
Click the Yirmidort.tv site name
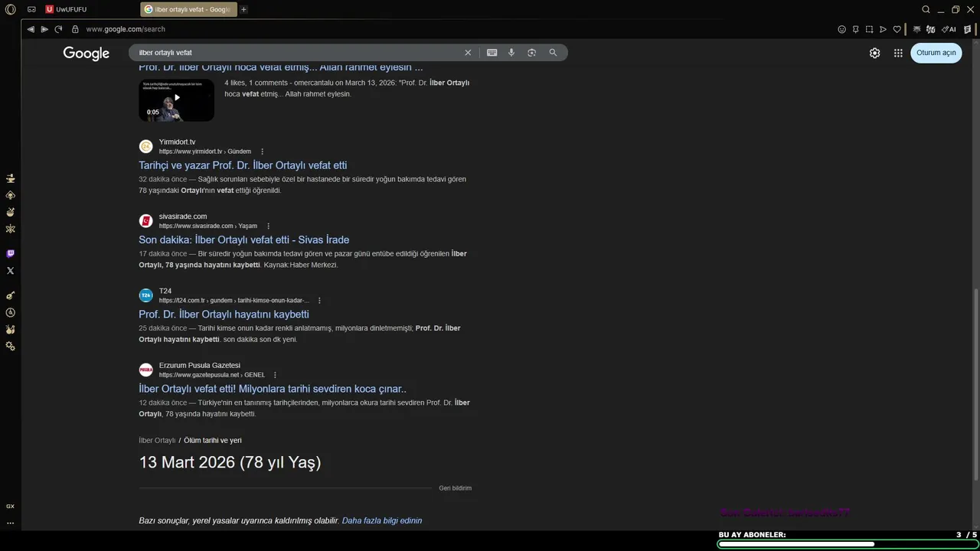pyautogui.click(x=177, y=142)
